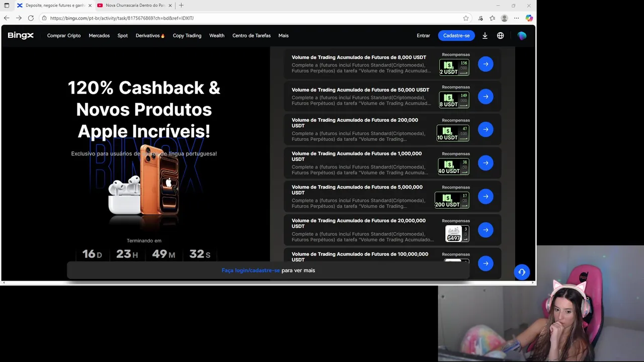Screen dimensions: 644x362
Task: Open Centro de Tarefas
Action: coord(252,36)
